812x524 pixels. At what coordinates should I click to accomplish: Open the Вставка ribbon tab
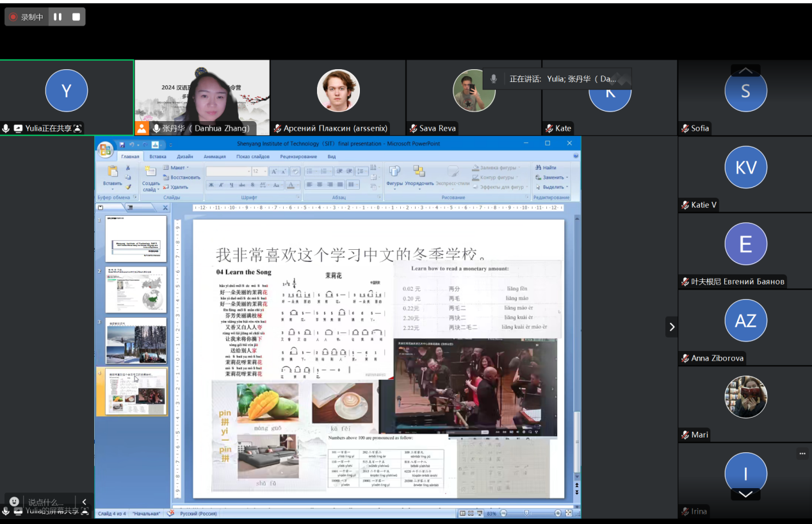(x=158, y=156)
